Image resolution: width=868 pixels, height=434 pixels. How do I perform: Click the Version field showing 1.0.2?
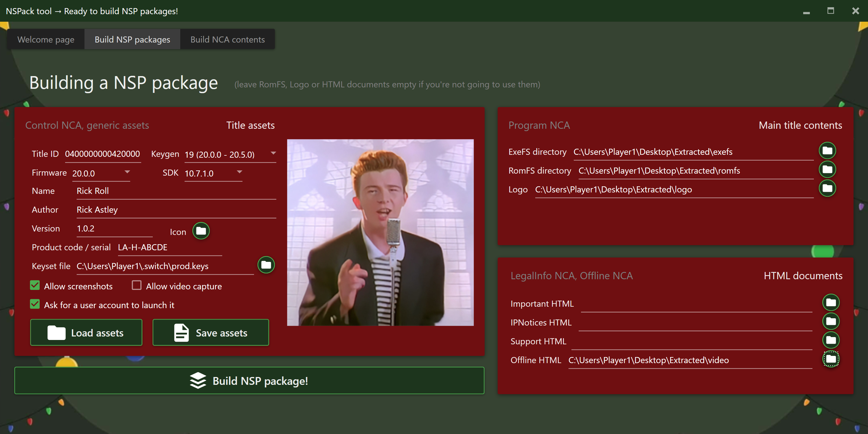115,229
